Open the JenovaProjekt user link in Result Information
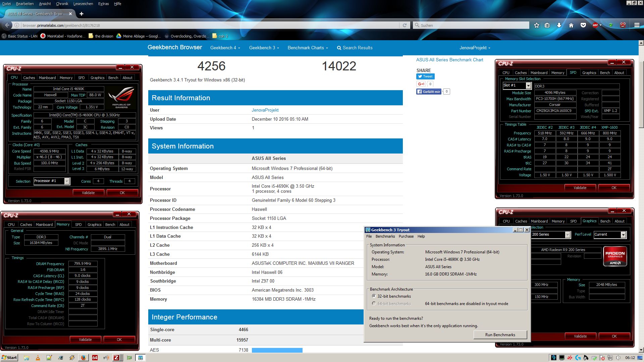The width and height of the screenshot is (644, 362). click(x=265, y=110)
